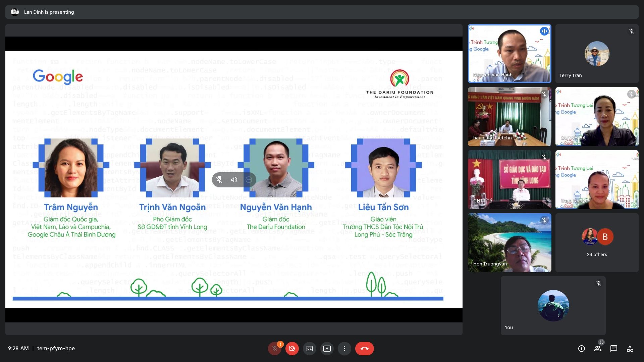
Task: Click 'Trịnh Văn Ngoãn' name on slide
Action: (172, 207)
